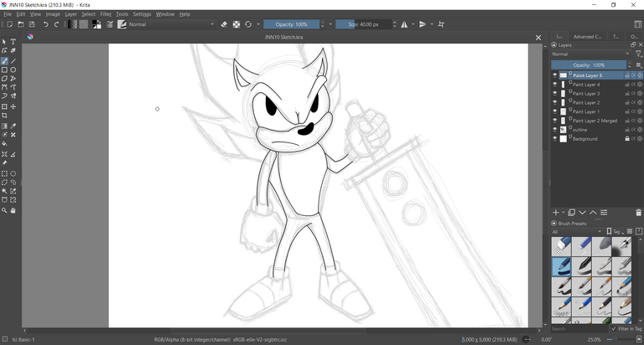Toggle preserve alpha in the toolbar
644x345 pixels.
tap(236, 24)
